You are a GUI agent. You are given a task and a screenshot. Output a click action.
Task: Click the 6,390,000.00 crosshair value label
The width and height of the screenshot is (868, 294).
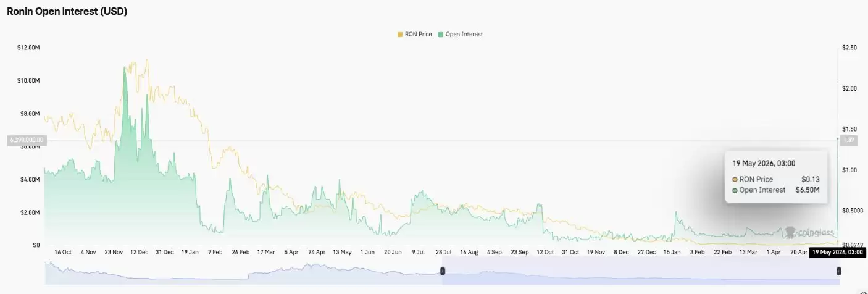[x=26, y=141]
